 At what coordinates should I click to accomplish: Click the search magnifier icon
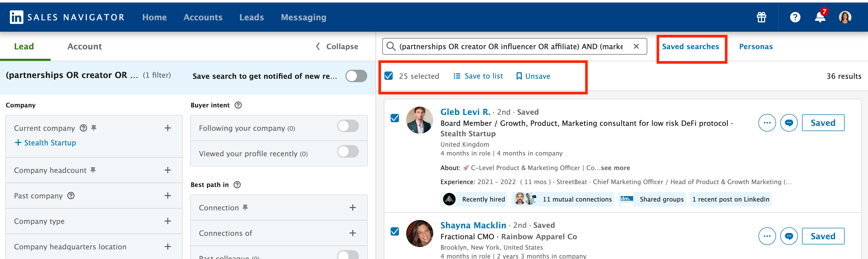pos(391,46)
